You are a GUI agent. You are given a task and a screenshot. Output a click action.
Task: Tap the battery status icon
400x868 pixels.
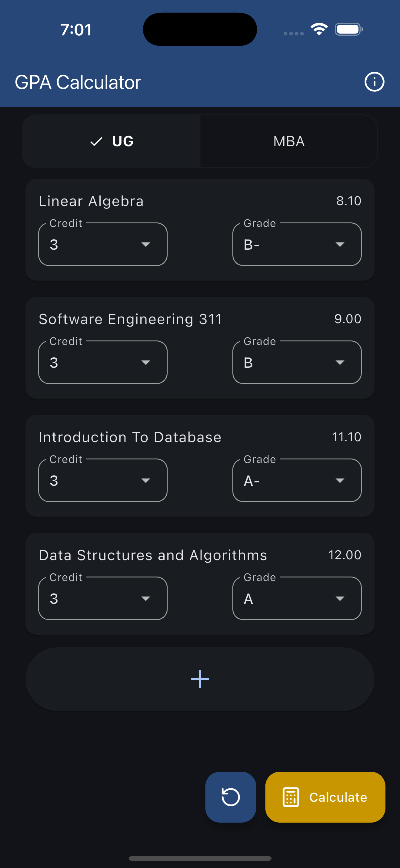pyautogui.click(x=348, y=29)
